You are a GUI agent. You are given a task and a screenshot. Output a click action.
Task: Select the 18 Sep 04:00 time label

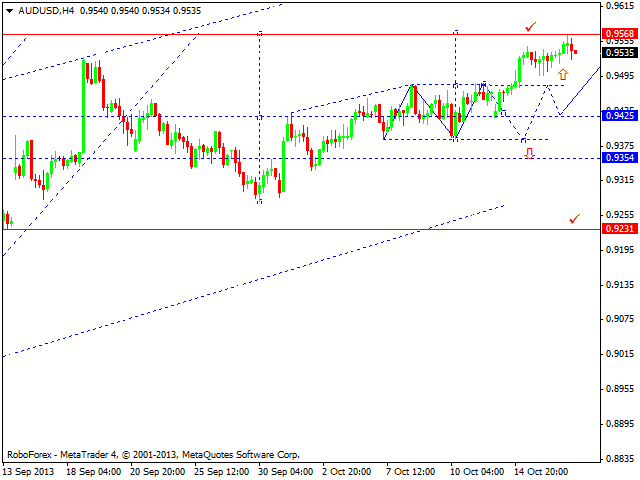click(x=96, y=471)
